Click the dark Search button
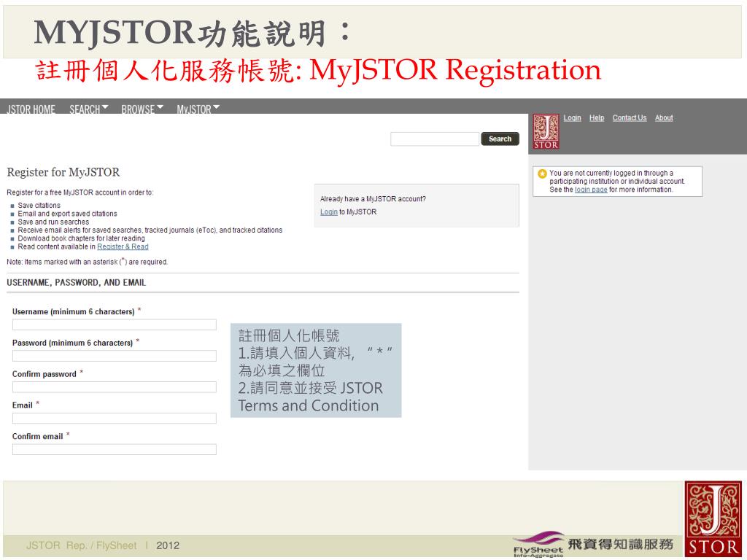The width and height of the screenshot is (747, 560). [500, 139]
